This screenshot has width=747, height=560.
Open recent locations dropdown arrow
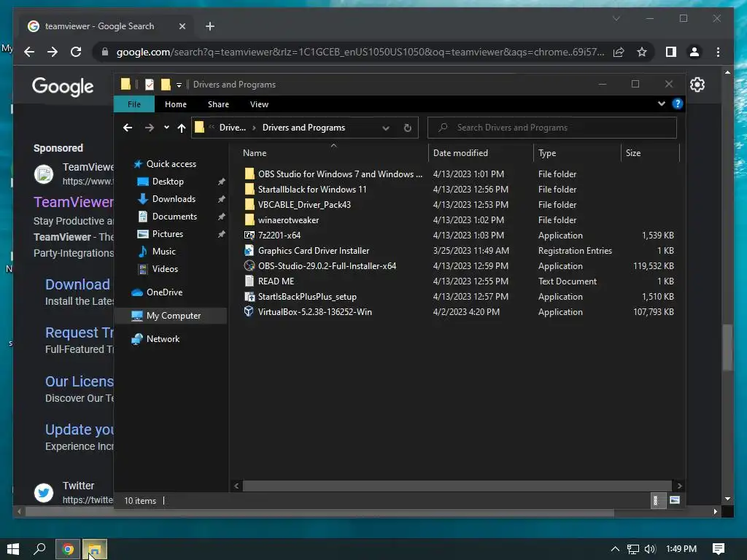166,128
